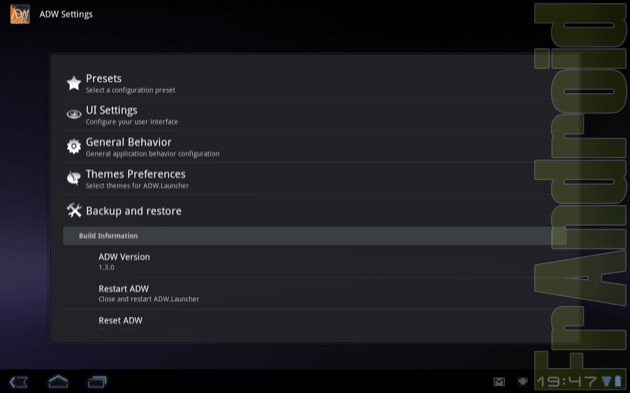This screenshot has width=630, height=393.
Task: Tap the Back navigation button
Action: click(18, 382)
